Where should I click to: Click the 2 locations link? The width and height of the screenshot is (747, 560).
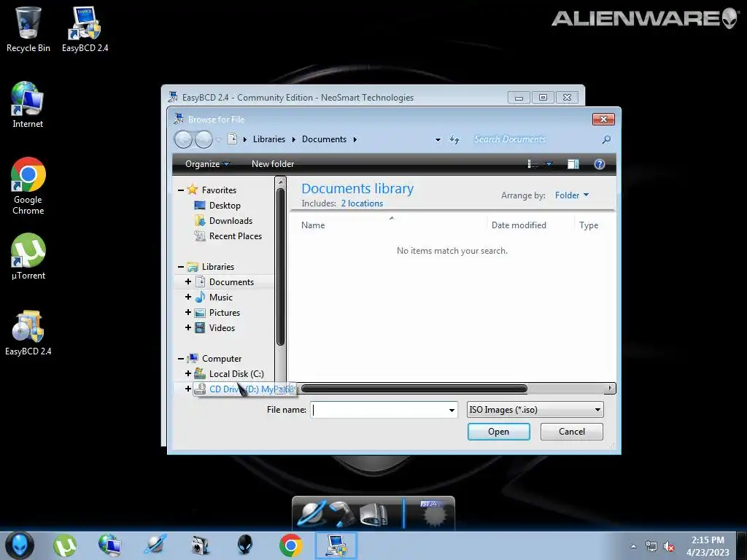[362, 203]
